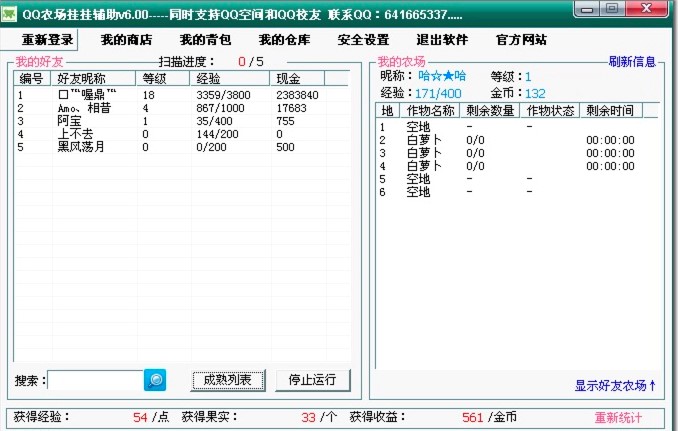This screenshot has width=678, height=431.
Task: Click gold coin value 132
Action: click(535, 93)
